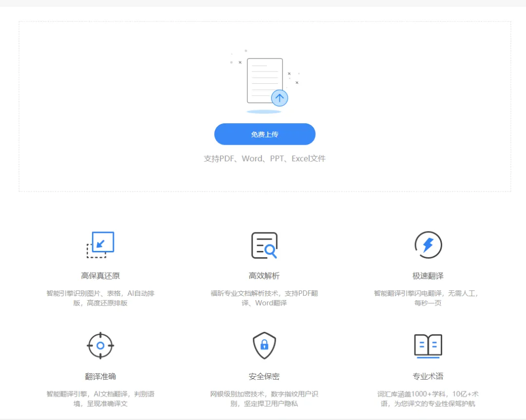Click the description starting 智能翻译引擎闪电翻译
Image resolution: width=526 pixels, height=420 pixels.
(x=426, y=298)
